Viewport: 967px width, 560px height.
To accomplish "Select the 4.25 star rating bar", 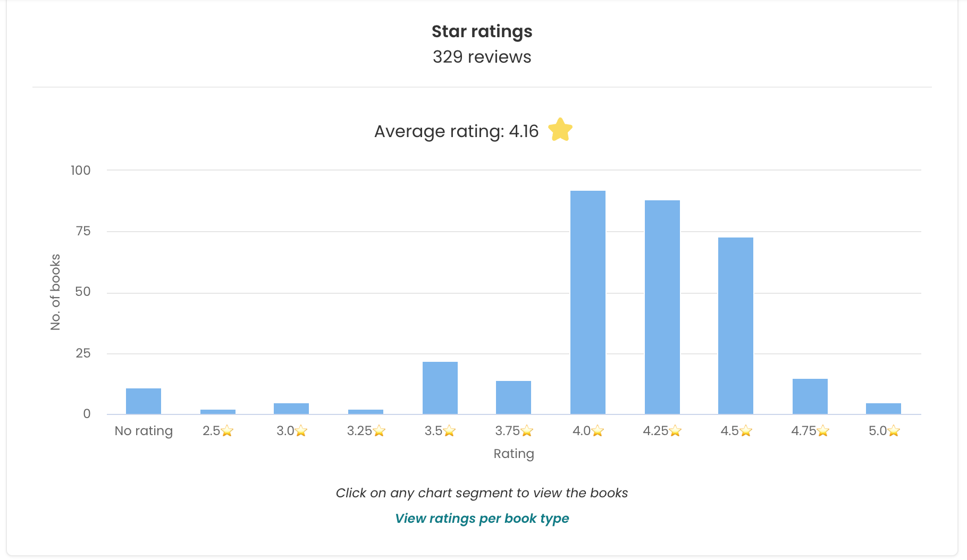I will [x=662, y=307].
